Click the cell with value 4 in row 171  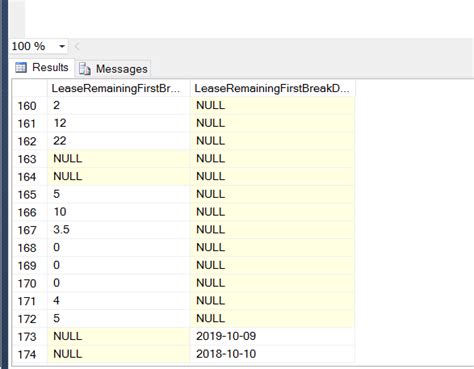click(x=118, y=301)
